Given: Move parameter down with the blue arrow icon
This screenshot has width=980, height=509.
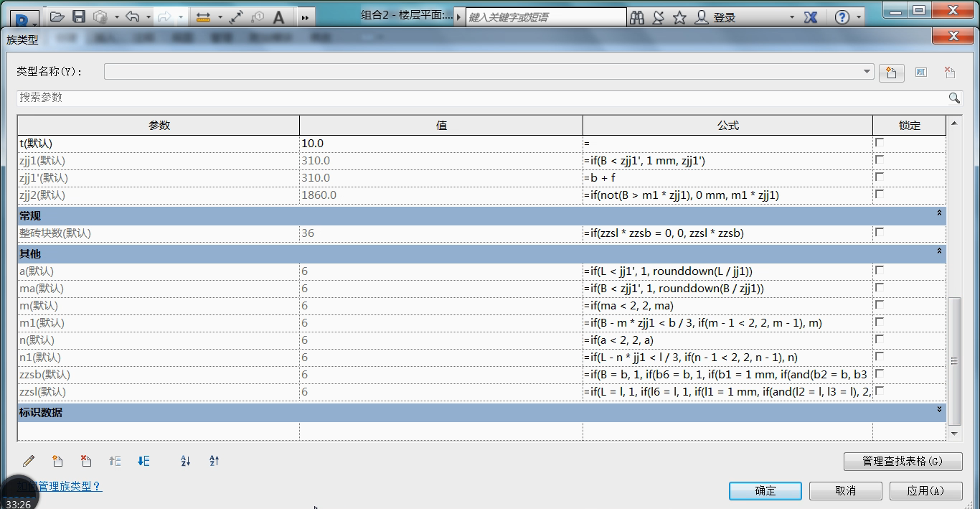Looking at the screenshot, I should 143,461.
